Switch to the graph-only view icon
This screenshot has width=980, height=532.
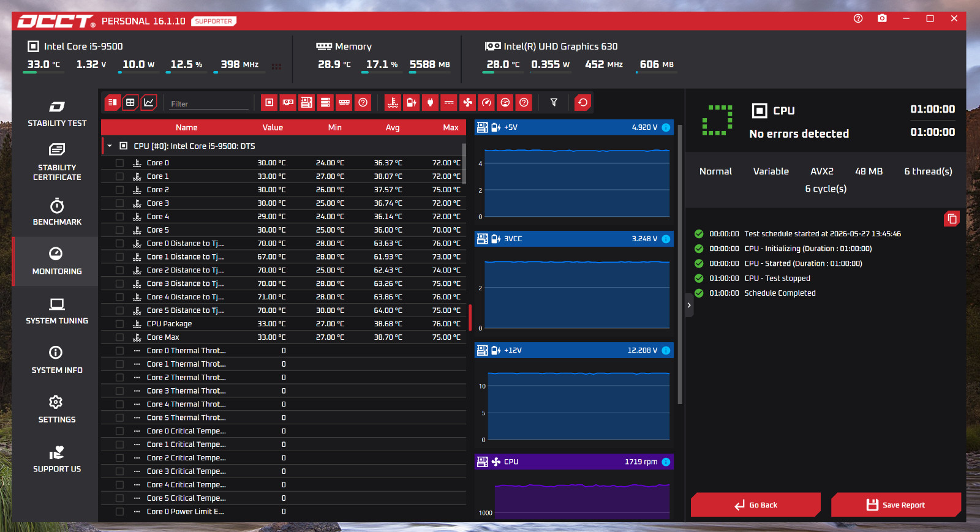point(149,103)
